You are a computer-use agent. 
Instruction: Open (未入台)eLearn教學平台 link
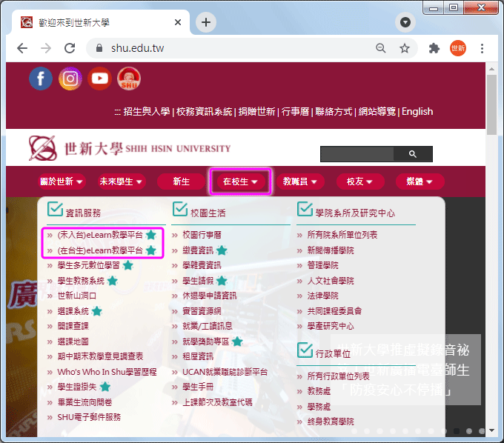click(x=100, y=235)
